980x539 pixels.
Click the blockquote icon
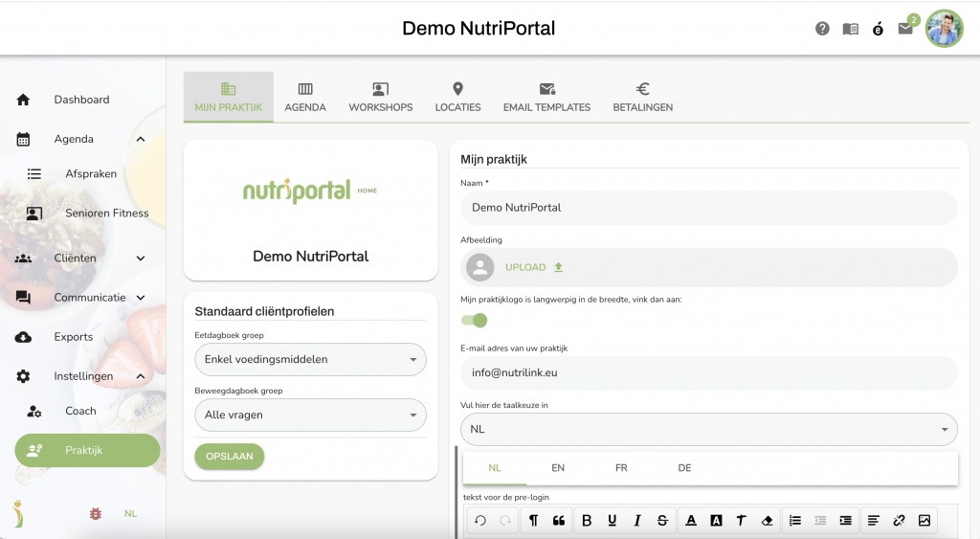tap(559, 520)
